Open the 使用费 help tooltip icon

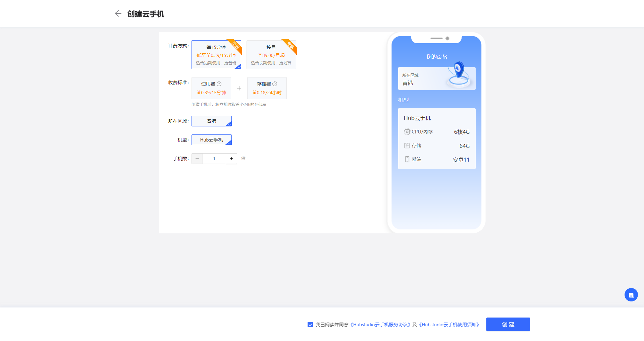pos(219,83)
